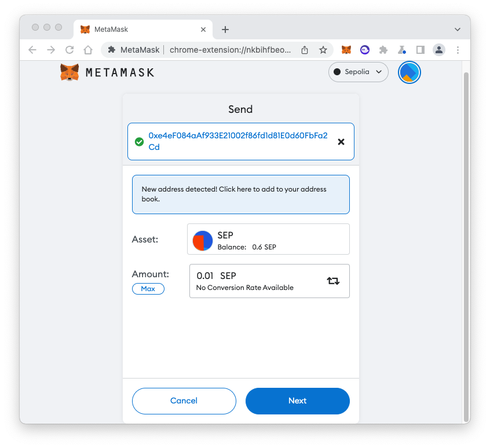The image size is (490, 448).
Task: Clear the recipient address with X
Action: (x=341, y=141)
